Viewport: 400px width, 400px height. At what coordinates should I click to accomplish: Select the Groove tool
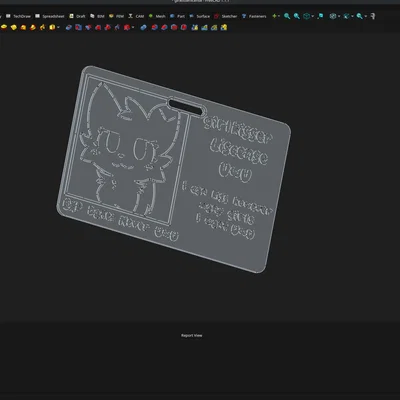[88, 27]
